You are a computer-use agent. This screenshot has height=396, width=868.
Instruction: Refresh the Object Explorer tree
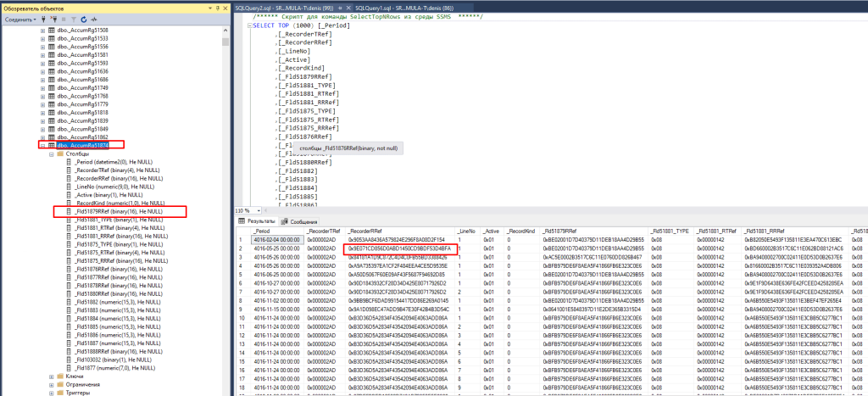pyautogui.click(x=83, y=18)
